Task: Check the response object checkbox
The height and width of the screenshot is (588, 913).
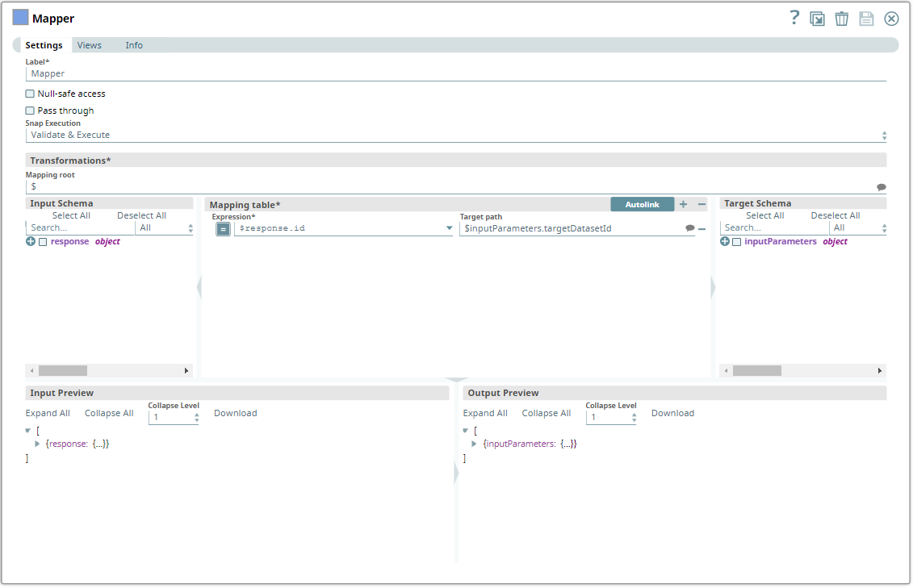Action: pyautogui.click(x=43, y=242)
